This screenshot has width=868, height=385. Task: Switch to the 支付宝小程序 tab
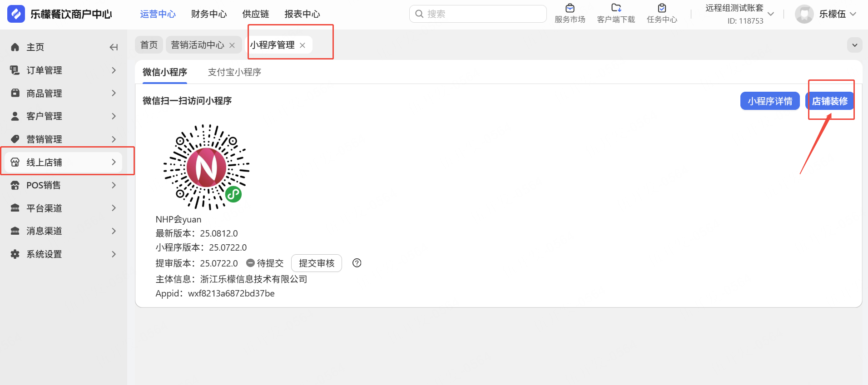click(x=234, y=72)
